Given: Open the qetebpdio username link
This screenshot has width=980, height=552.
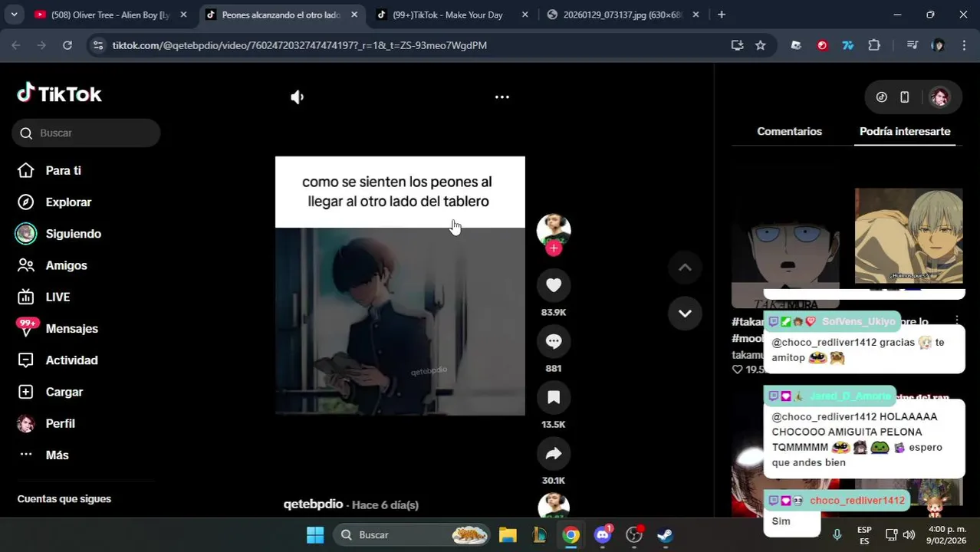Looking at the screenshot, I should [x=313, y=504].
